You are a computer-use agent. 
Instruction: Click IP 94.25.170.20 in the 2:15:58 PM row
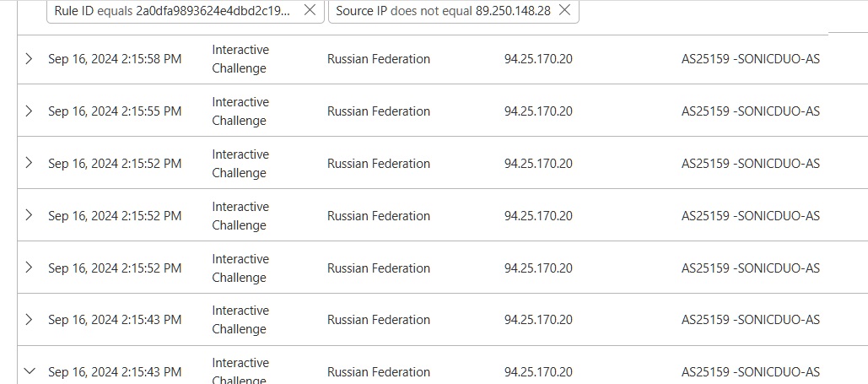538,59
